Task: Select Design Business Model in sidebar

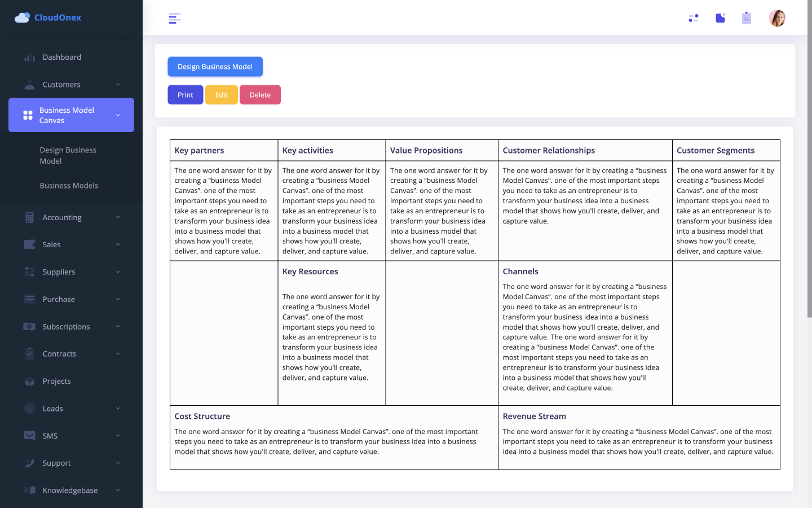Action: (68, 155)
